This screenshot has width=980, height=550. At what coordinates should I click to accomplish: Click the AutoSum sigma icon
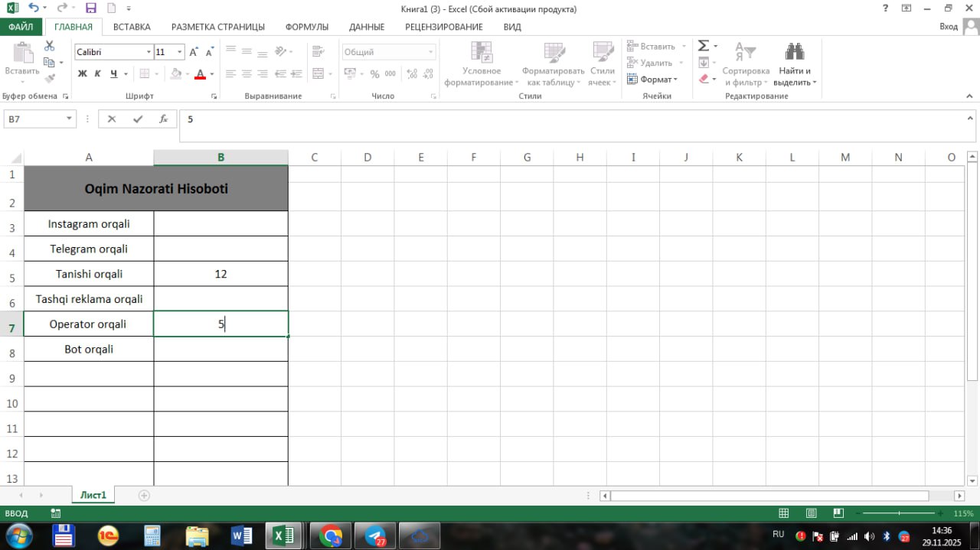click(x=703, y=46)
